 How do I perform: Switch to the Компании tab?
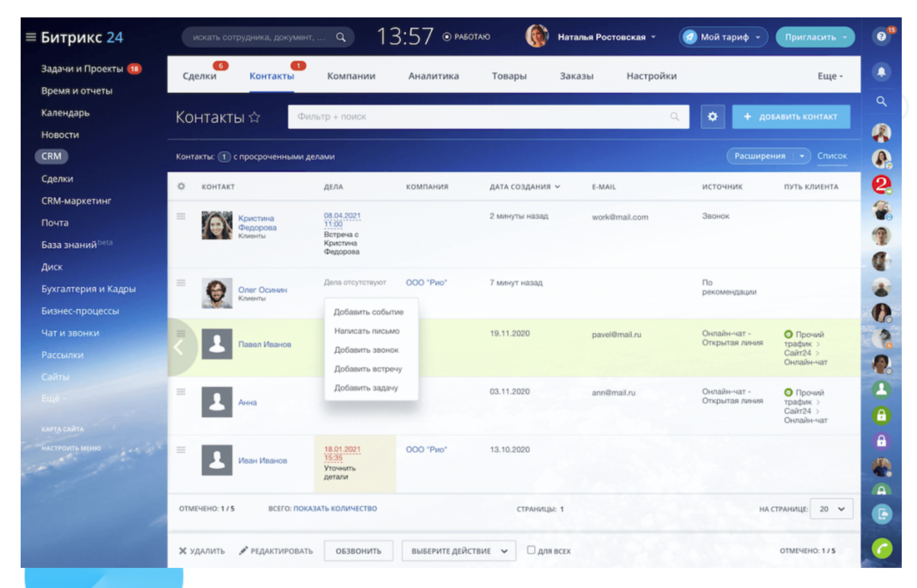351,76
